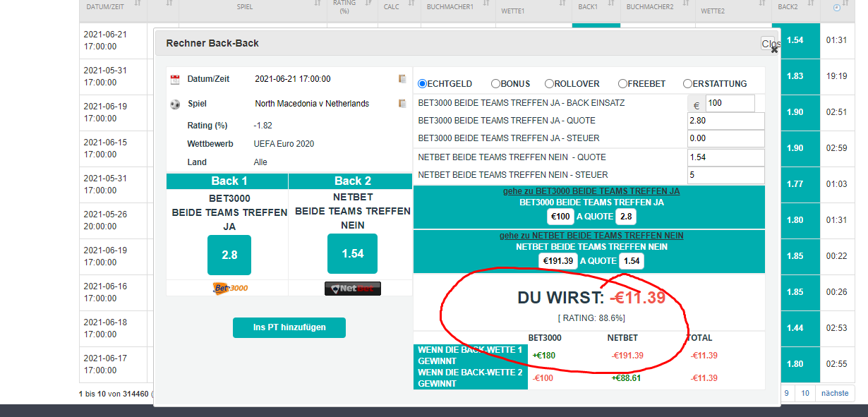Copy the match name North Macedonia v Netherlands via clipboard icon
868x417 pixels.
tap(402, 104)
